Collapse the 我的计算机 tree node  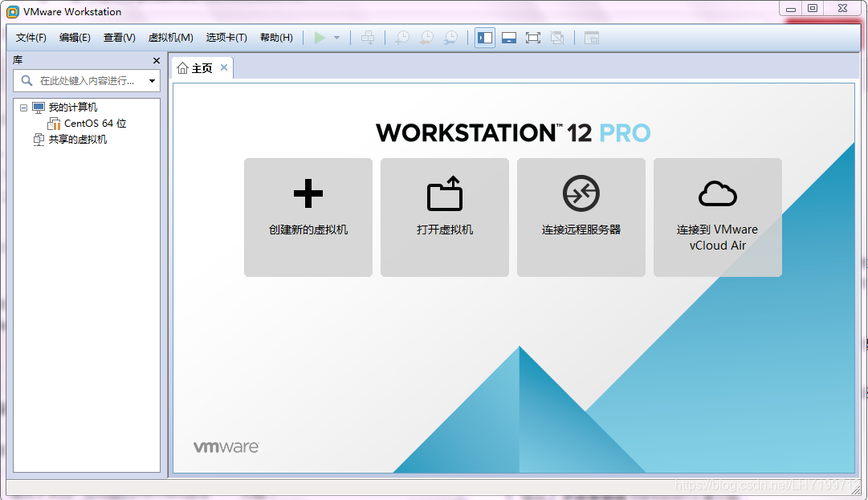(x=23, y=108)
